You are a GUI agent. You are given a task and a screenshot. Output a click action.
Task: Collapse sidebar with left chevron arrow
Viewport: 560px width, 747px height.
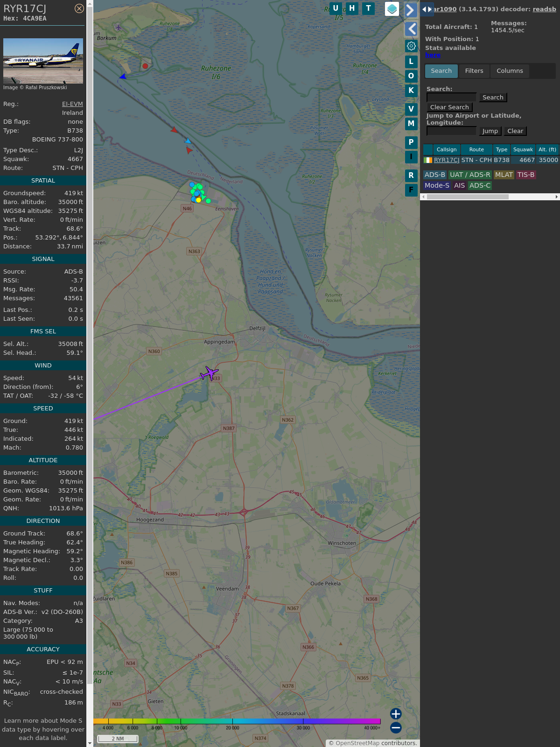411,29
